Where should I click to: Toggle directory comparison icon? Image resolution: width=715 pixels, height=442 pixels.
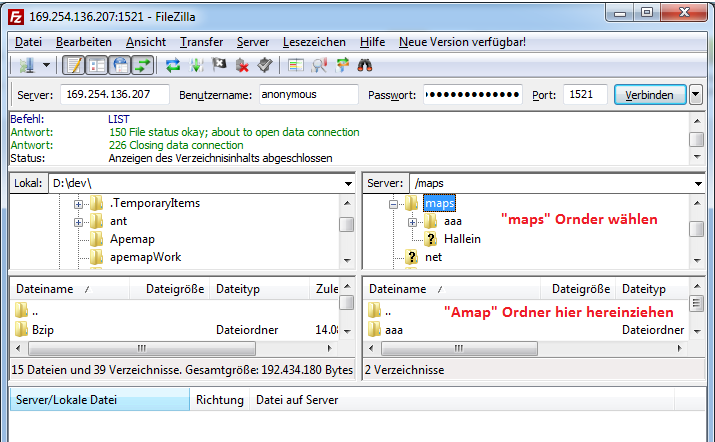click(319, 65)
